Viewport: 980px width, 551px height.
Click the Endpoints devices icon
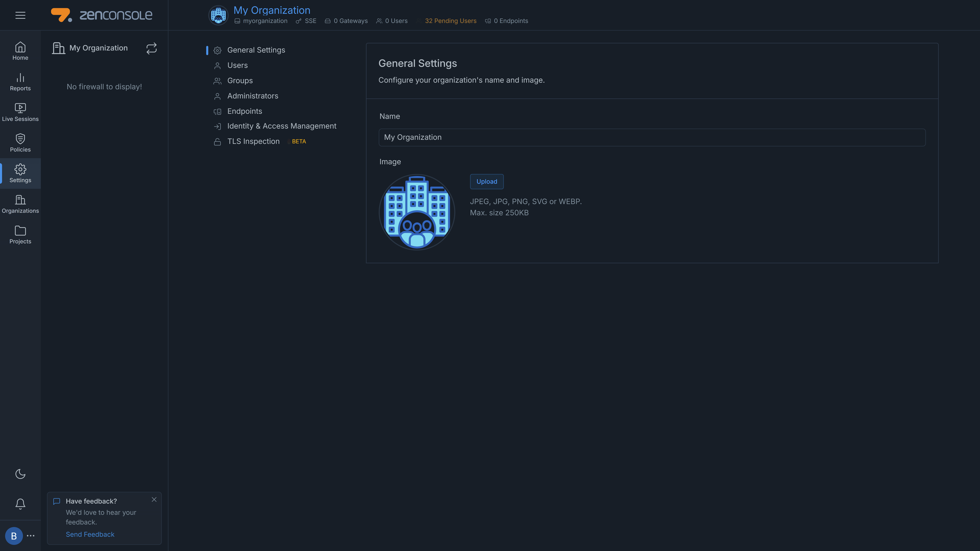(x=217, y=112)
